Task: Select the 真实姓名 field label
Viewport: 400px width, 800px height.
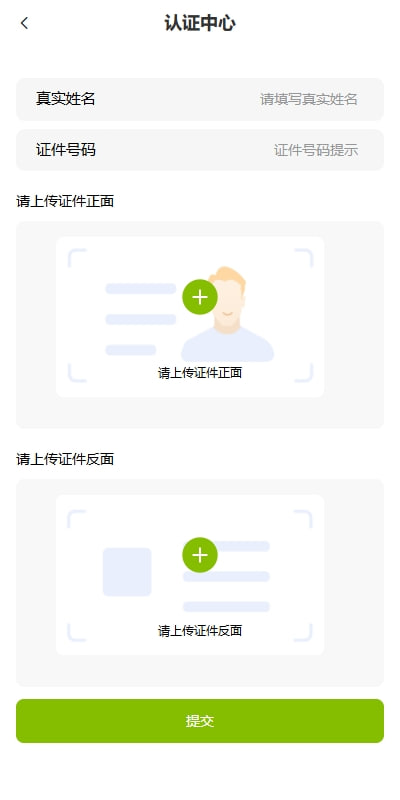Action: point(66,98)
